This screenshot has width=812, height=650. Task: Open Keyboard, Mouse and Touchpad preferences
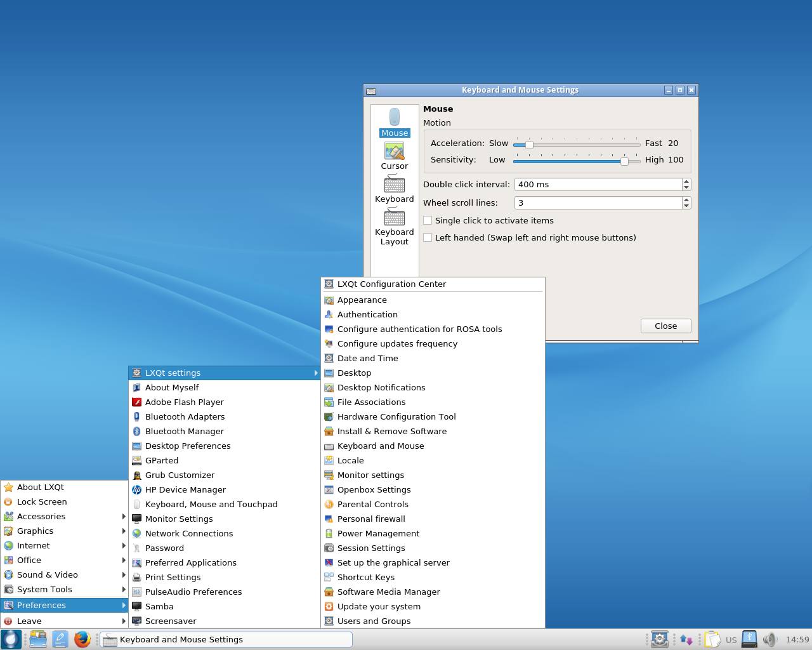[x=225, y=504]
